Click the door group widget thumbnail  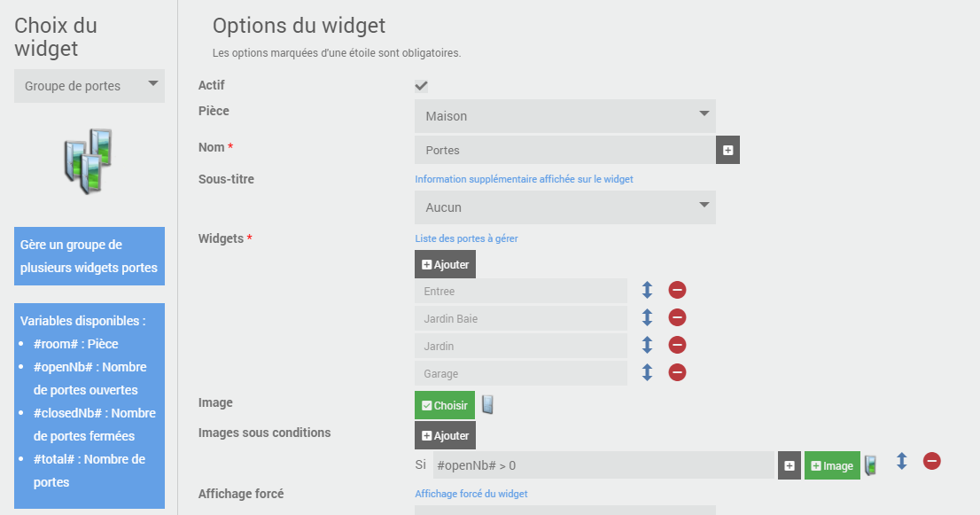point(89,160)
